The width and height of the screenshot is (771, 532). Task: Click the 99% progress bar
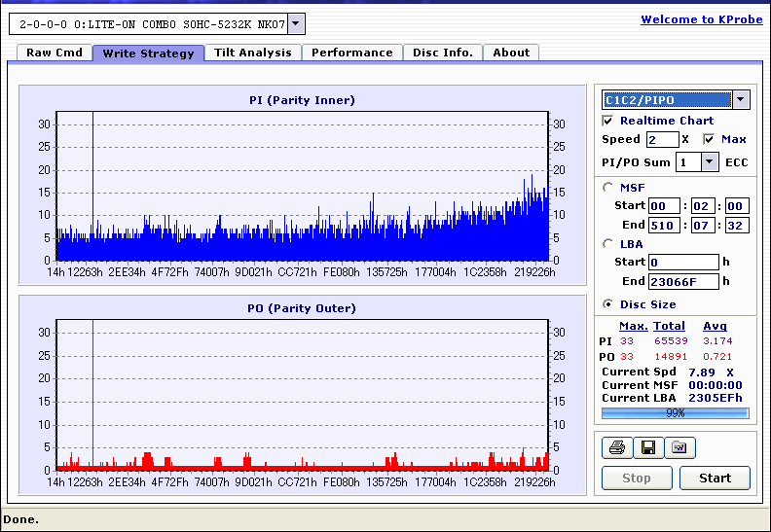click(x=676, y=413)
